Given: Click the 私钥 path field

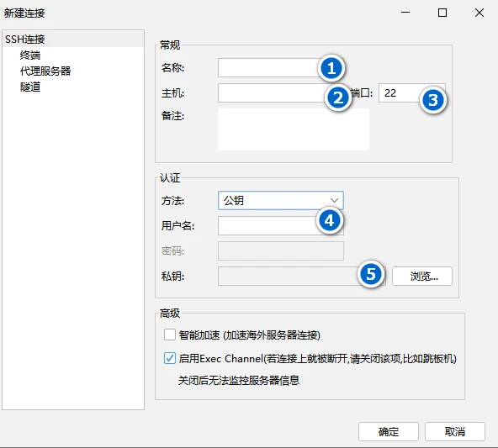Looking at the screenshot, I should click(x=301, y=276).
